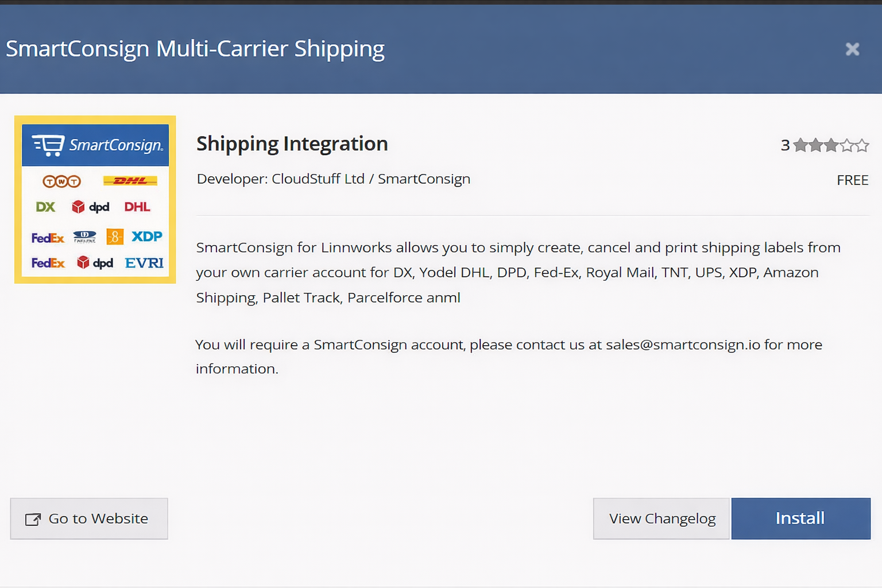The width and height of the screenshot is (882, 588).
Task: Click the red DHL text logo
Action: [137, 207]
